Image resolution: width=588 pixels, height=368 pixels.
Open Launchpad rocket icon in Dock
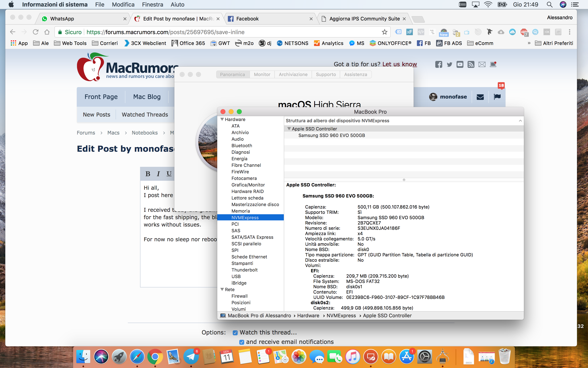coord(119,357)
